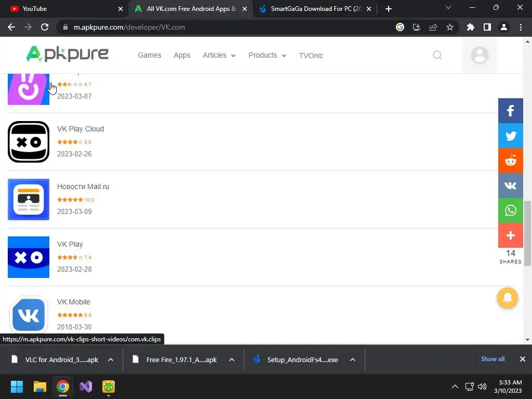Click the purple VK Clips app thumbnail
532x399 pixels.
(29, 89)
